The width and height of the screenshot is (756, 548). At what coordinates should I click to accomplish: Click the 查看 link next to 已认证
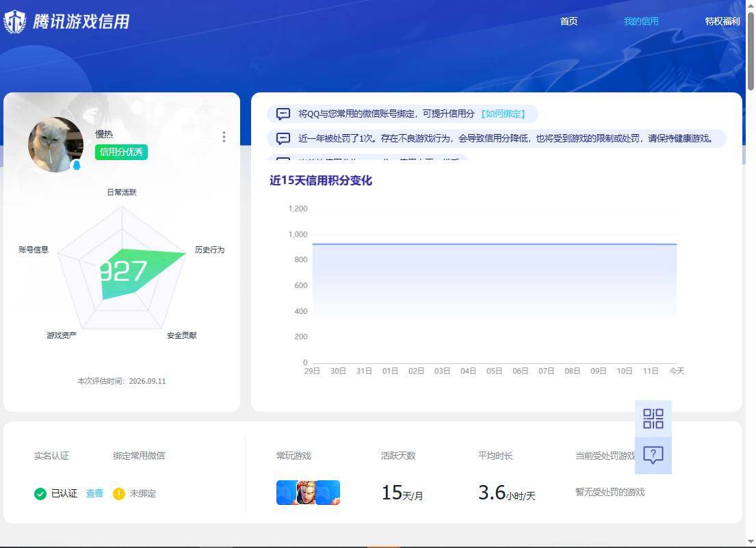pyautogui.click(x=94, y=493)
